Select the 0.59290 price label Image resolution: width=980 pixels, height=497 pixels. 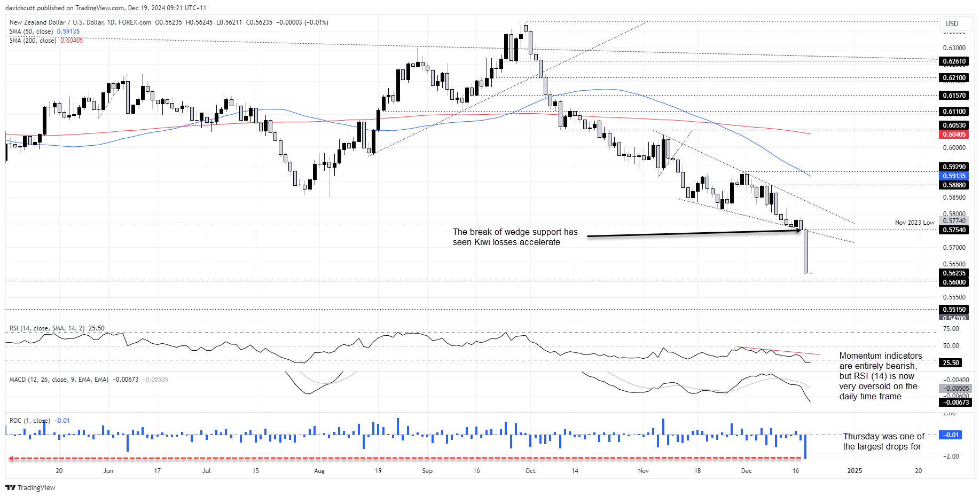pos(954,167)
